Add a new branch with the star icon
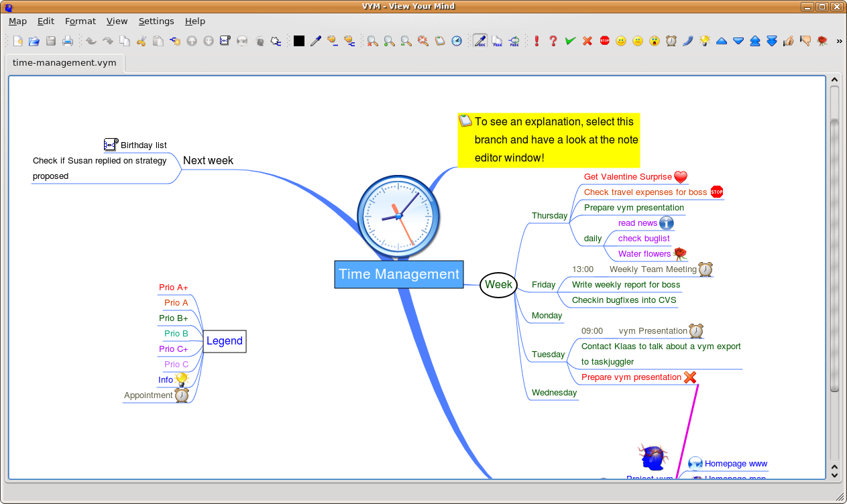Screen dimensions: 847x504 click(175, 41)
